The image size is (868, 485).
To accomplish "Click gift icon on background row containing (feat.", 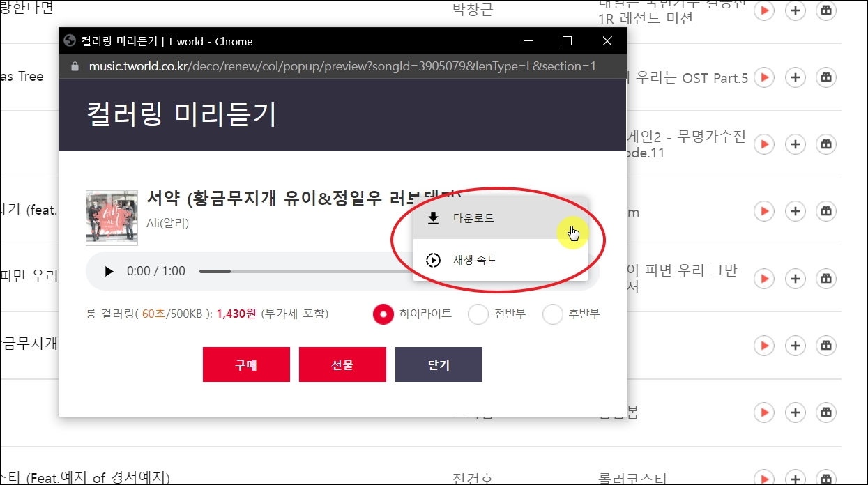I will pos(826,211).
